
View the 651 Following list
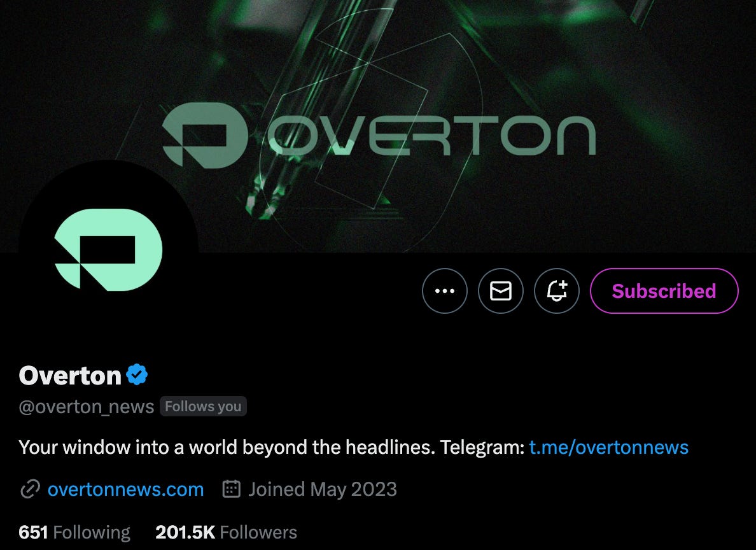[74, 532]
